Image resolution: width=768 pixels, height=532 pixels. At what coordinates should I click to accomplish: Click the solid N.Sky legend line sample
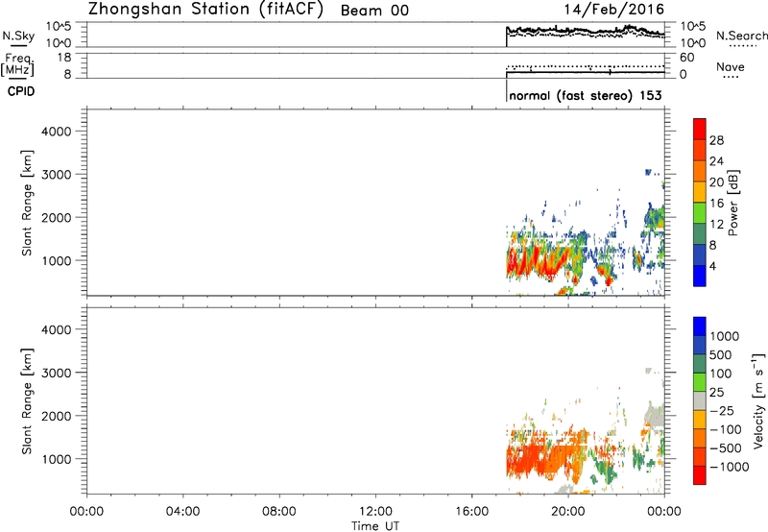(18, 45)
